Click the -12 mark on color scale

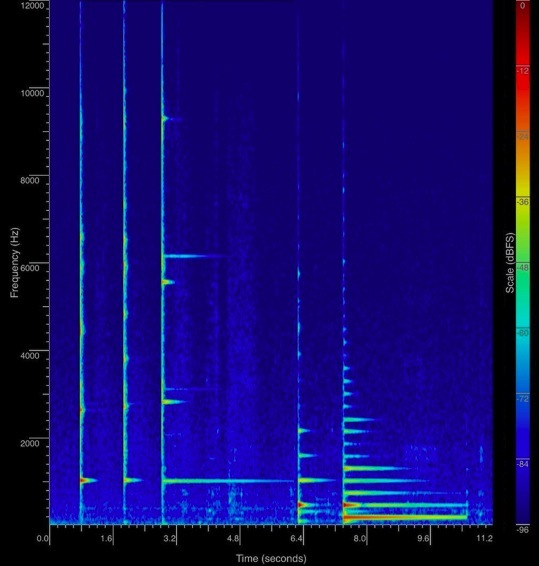tap(523, 71)
